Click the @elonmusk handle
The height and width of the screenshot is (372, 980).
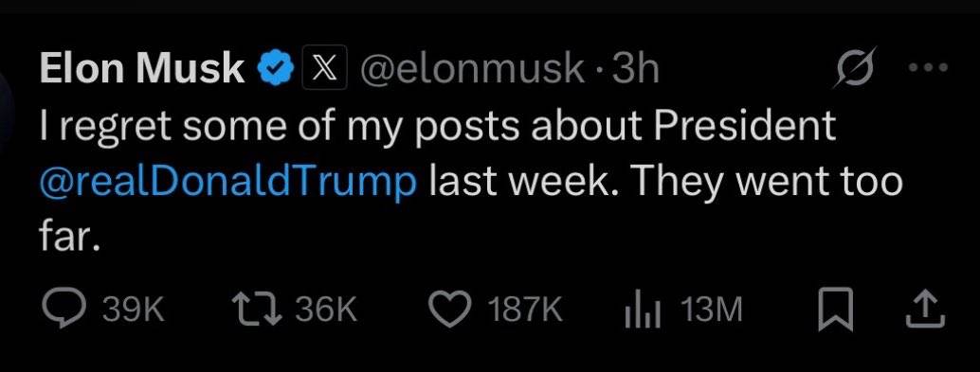pyautogui.click(x=471, y=69)
